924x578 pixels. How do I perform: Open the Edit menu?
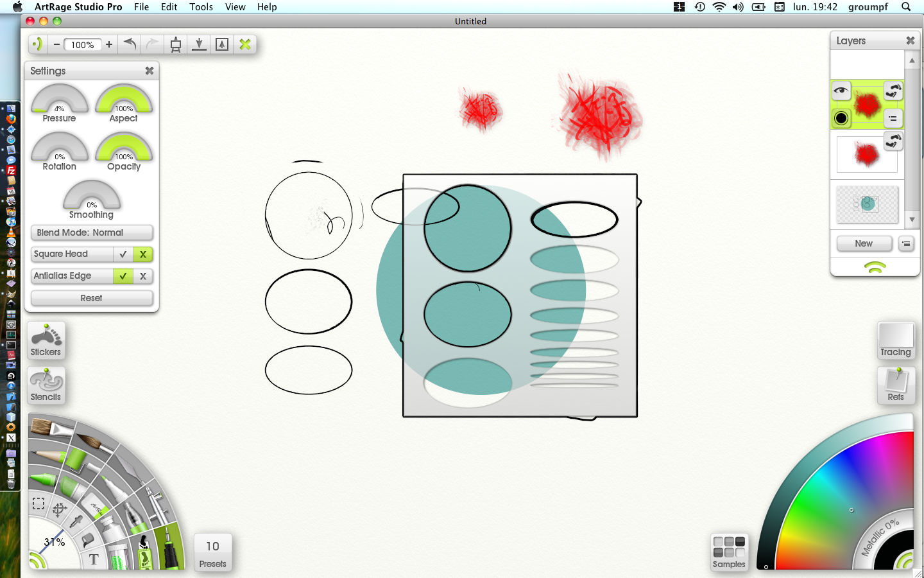pos(169,7)
